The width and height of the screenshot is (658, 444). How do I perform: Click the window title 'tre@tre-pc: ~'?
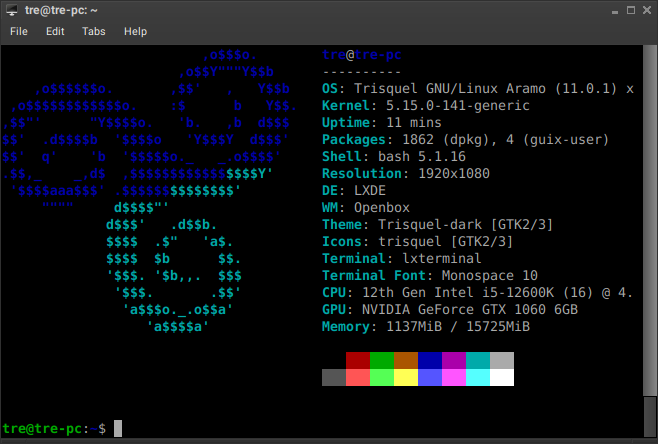pyautogui.click(x=61, y=10)
